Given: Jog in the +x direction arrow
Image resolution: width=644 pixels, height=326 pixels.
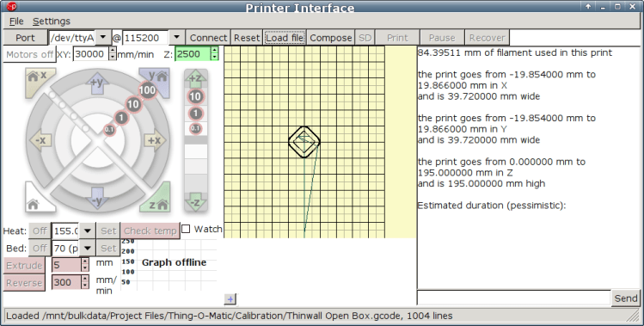Looking at the screenshot, I should tap(155, 140).
